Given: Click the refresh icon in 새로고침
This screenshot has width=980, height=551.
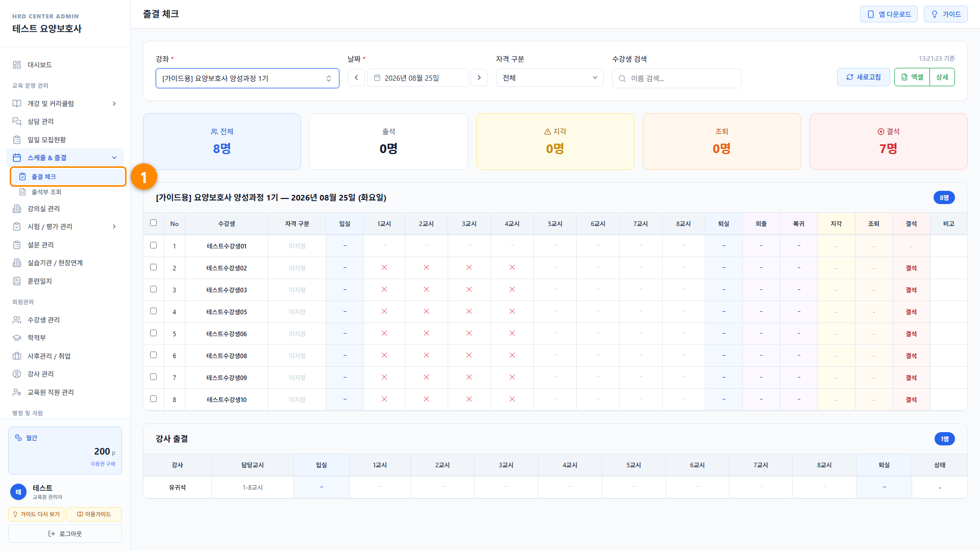Looking at the screenshot, I should click(x=850, y=77).
